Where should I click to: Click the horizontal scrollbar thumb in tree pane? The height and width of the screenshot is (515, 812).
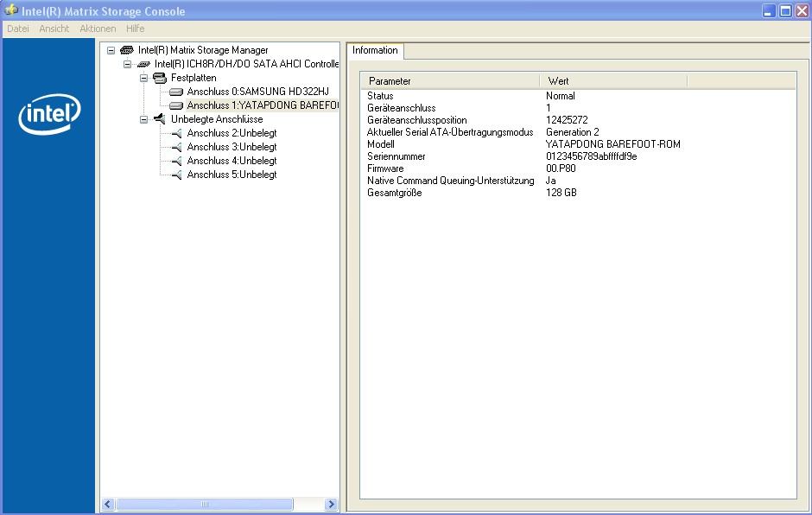tap(205, 504)
